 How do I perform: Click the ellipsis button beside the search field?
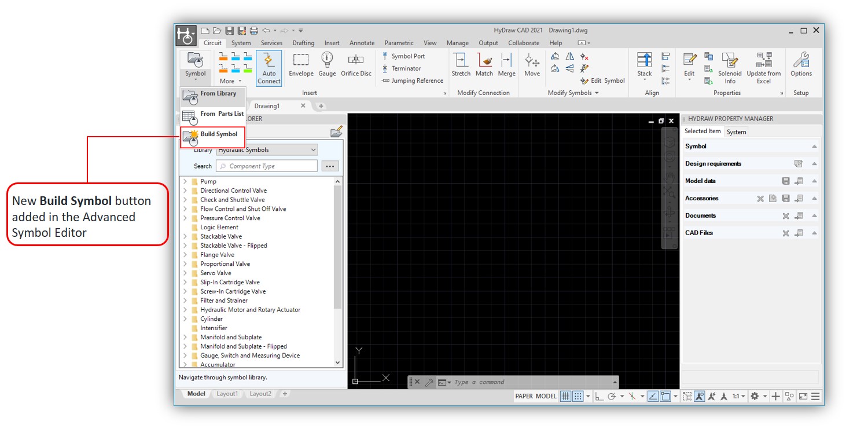[330, 166]
